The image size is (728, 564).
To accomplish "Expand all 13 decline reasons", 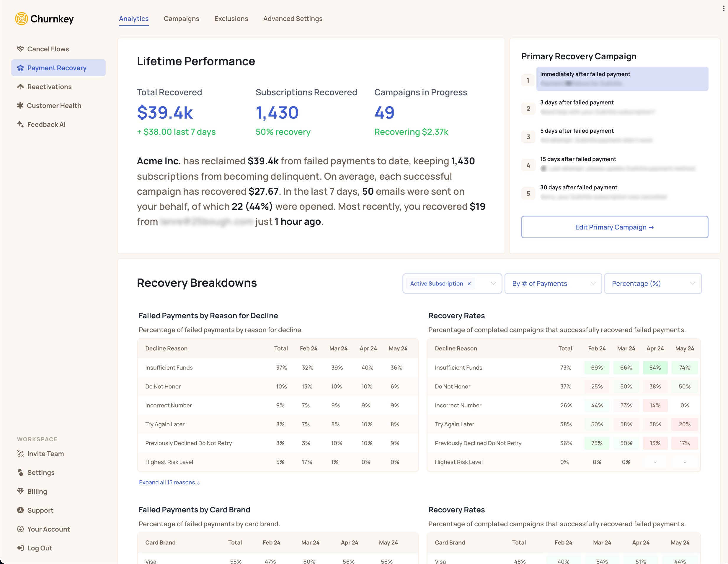I will pyautogui.click(x=169, y=482).
